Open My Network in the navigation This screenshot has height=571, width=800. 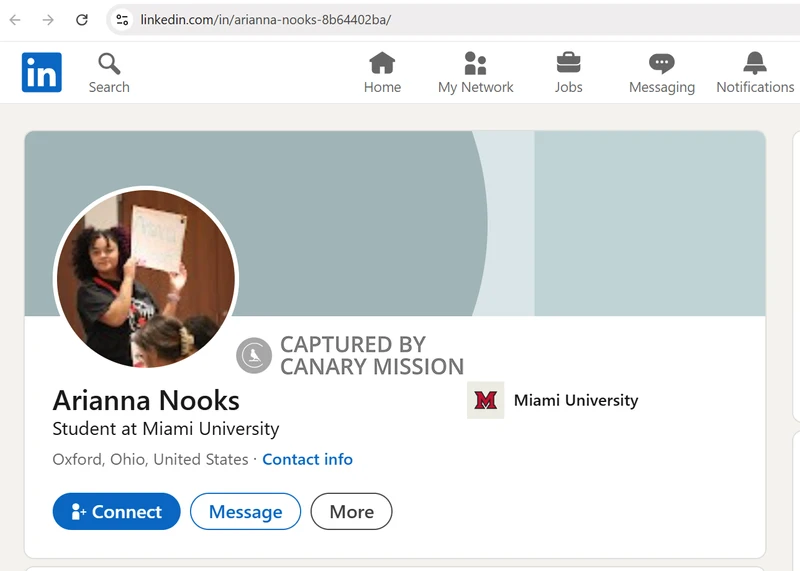(x=476, y=73)
